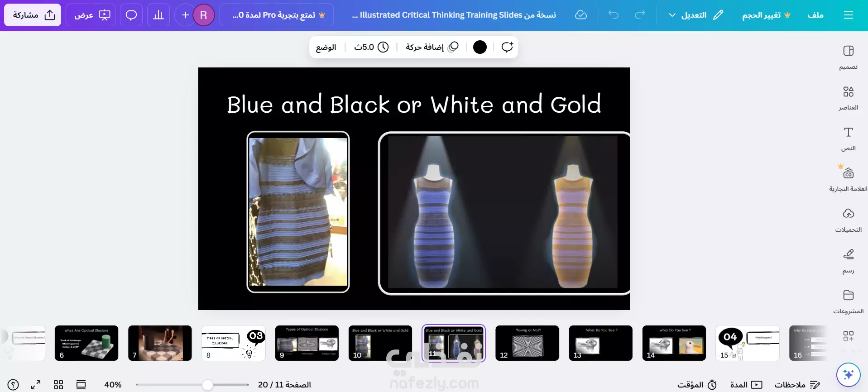Click الوضع position button

click(326, 47)
